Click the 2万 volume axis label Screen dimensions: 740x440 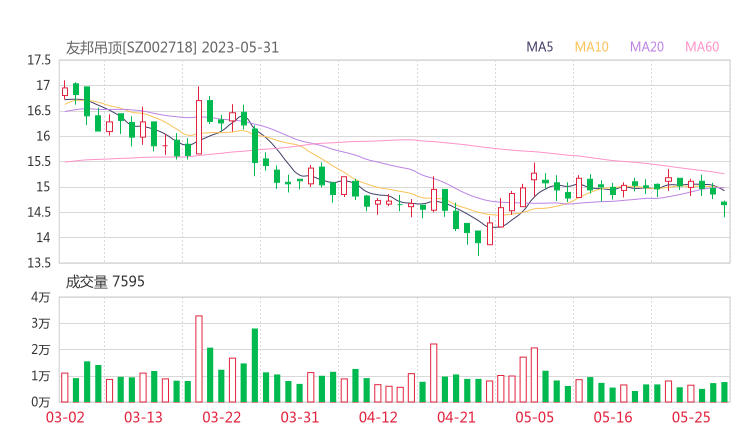click(41, 350)
